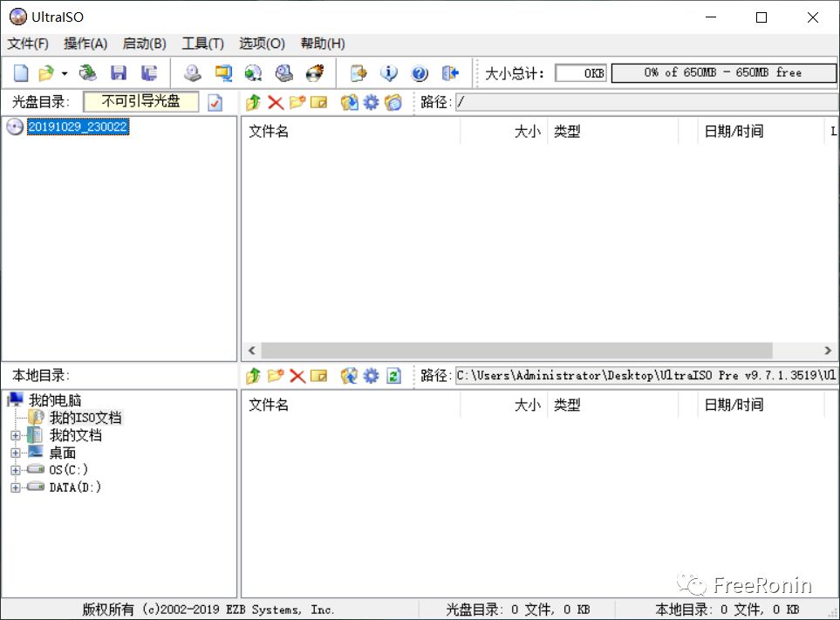The height and width of the screenshot is (620, 840).
Task: Open the blue Info properties icon
Action: pyautogui.click(x=389, y=73)
